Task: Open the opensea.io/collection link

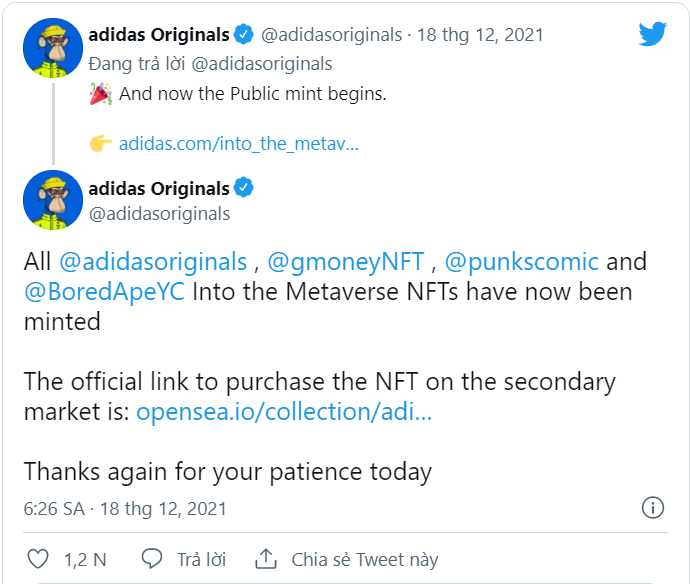Action: click(x=284, y=412)
